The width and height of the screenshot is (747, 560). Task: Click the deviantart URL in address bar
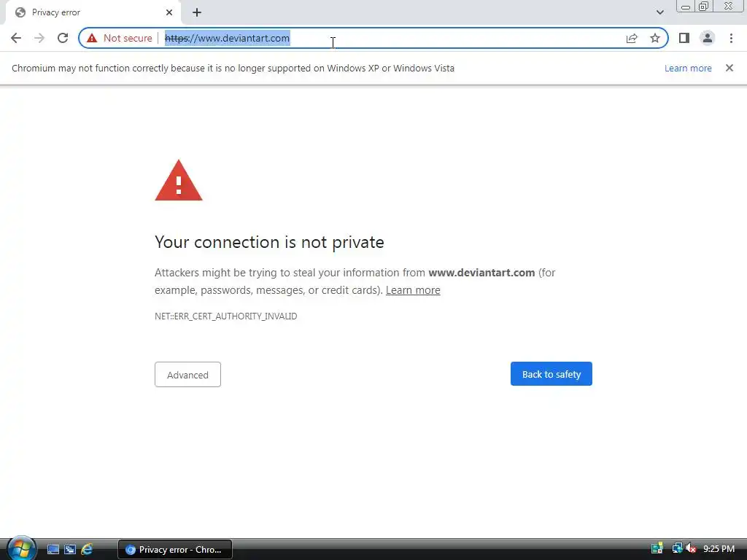point(228,38)
